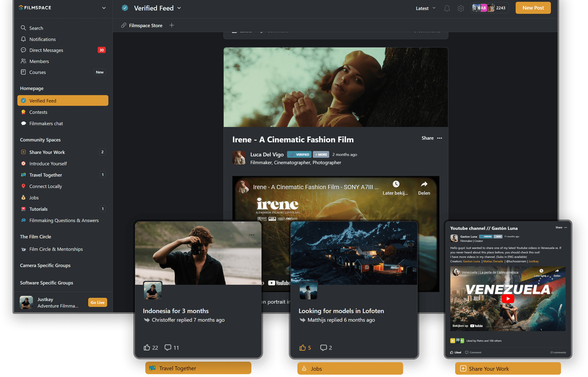Open the Connect Locally space

(63, 186)
